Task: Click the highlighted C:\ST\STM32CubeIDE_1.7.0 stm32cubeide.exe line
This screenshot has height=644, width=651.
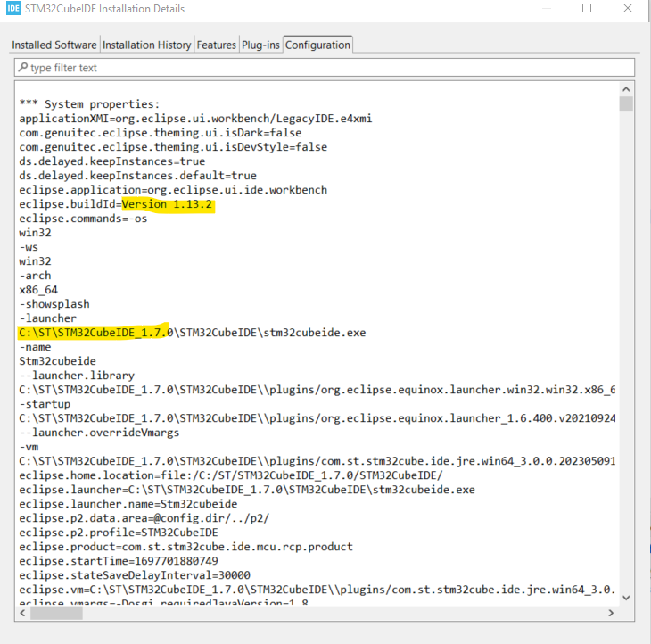Action: pyautogui.click(x=193, y=333)
